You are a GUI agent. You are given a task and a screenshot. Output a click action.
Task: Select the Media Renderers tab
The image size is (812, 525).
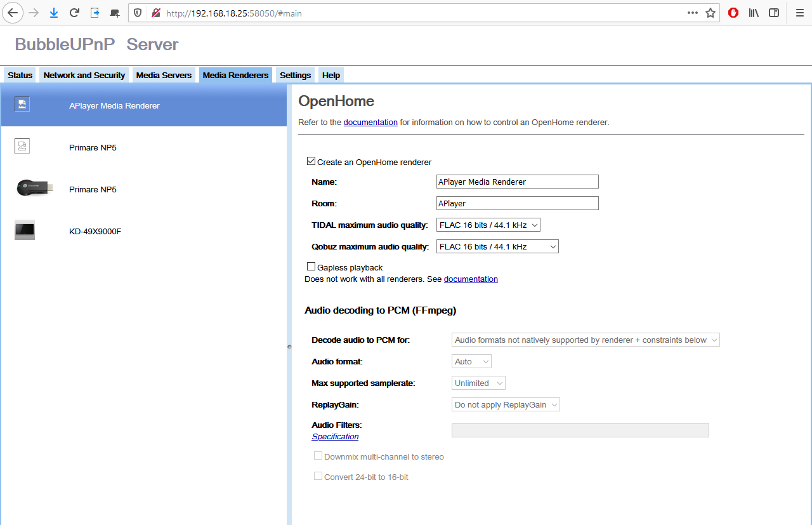[235, 75]
